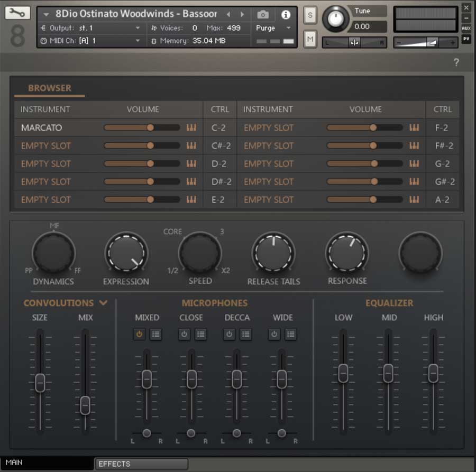Click keyboard icon in E-2 row
Image resolution: width=476 pixels, height=472 pixels.
pyautogui.click(x=191, y=199)
